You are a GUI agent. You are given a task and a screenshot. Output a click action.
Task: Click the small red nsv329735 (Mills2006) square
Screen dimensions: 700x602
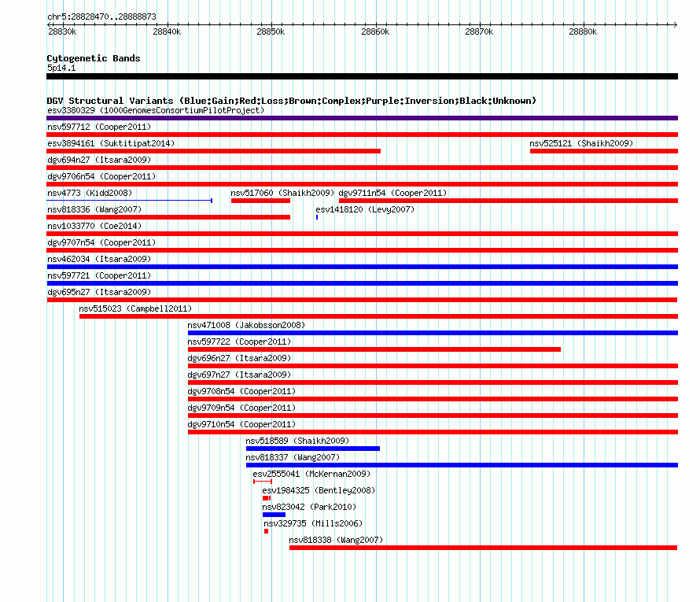266,531
